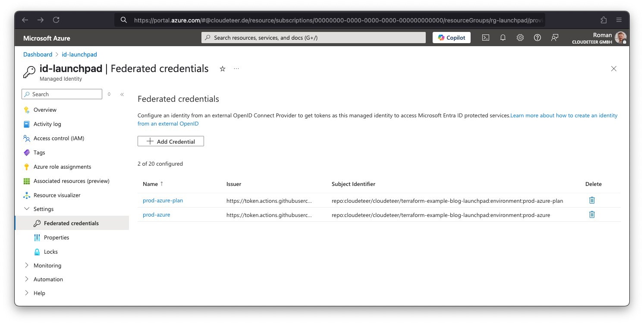Open the Learn more about external OpenID link
Image resolution: width=644 pixels, height=324 pixels.
tap(377, 120)
